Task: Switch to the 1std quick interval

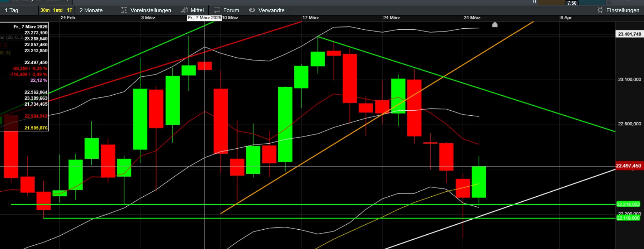Action: (x=58, y=10)
